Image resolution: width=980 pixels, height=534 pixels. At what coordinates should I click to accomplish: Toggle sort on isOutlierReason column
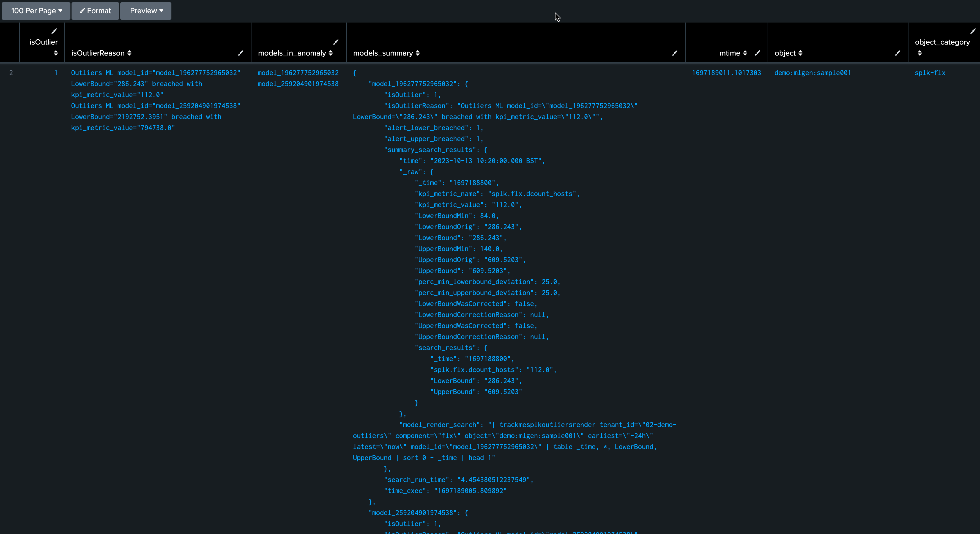[129, 53]
